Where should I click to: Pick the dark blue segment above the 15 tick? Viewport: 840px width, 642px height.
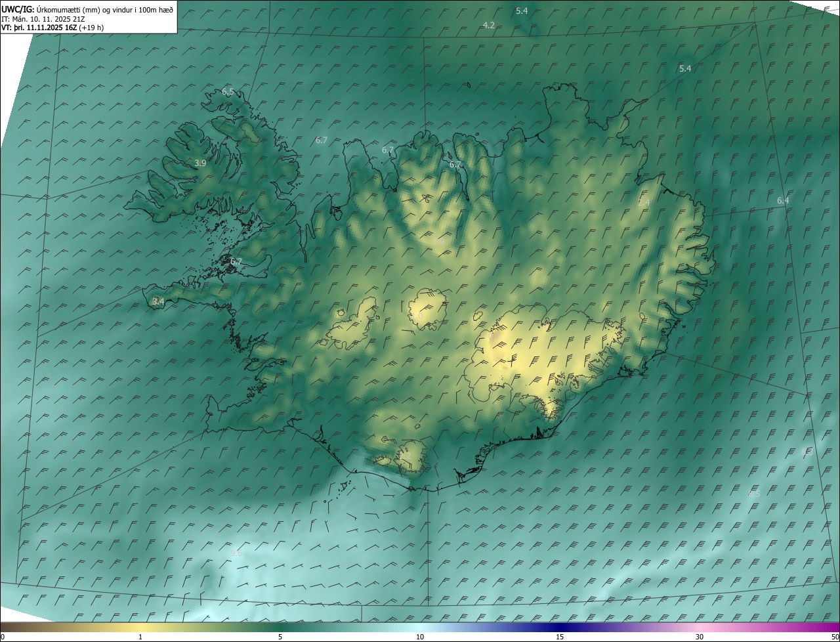coord(560,627)
